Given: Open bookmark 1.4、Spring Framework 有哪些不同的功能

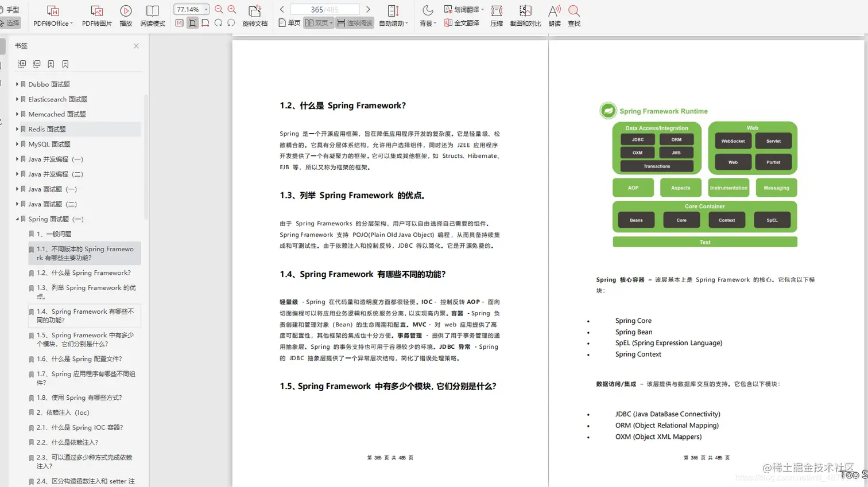Looking at the screenshot, I should point(85,315).
